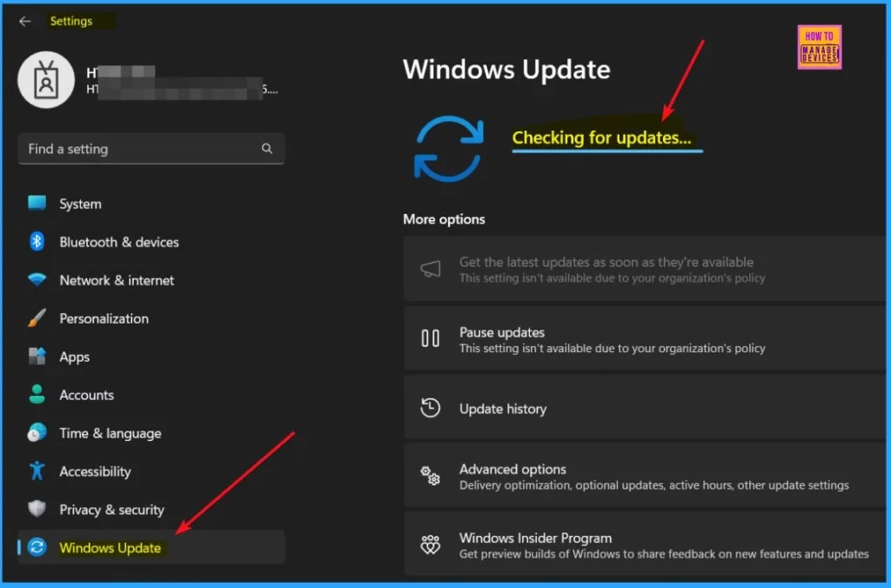Select the Windows Update label in the sidebar
Image resolution: width=891 pixels, height=588 pixels.
coord(111,548)
